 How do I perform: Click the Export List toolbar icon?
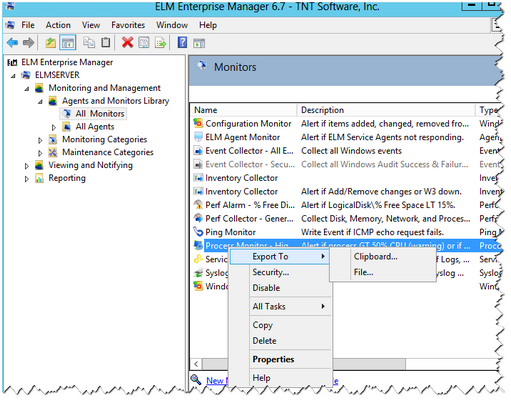click(161, 43)
